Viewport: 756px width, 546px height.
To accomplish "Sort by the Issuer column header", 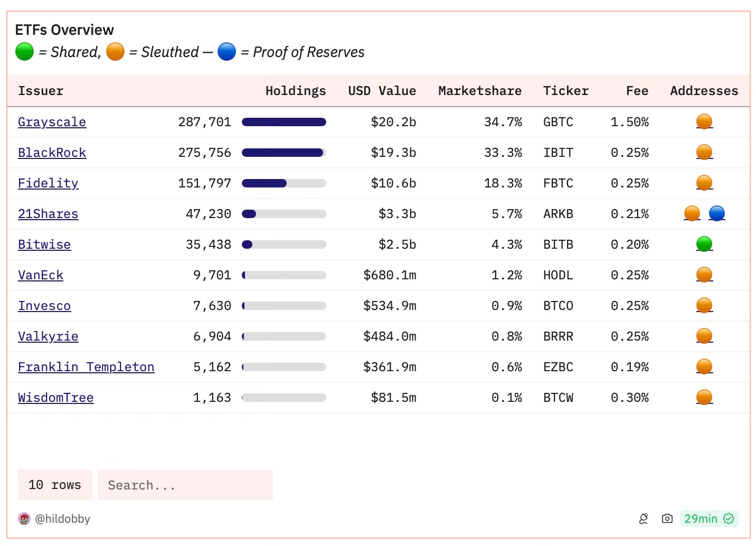I will 41,91.
